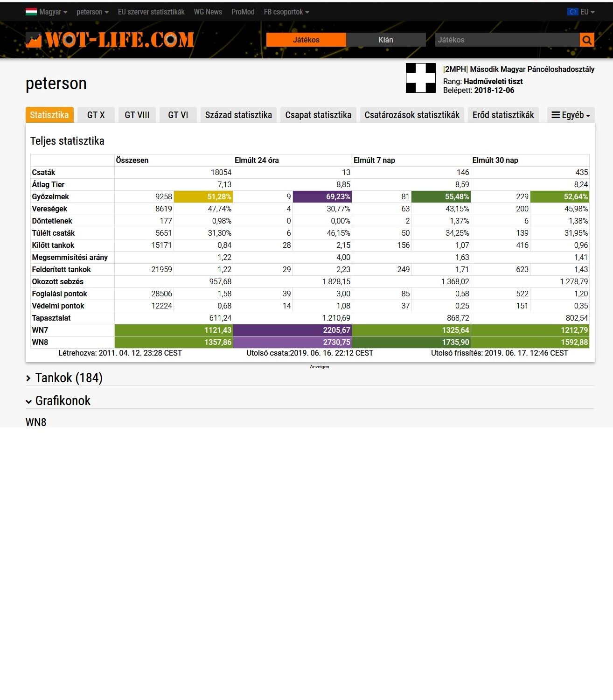613x700 pixels.
Task: Click the 2MPH clan emblem image
Action: (420, 78)
